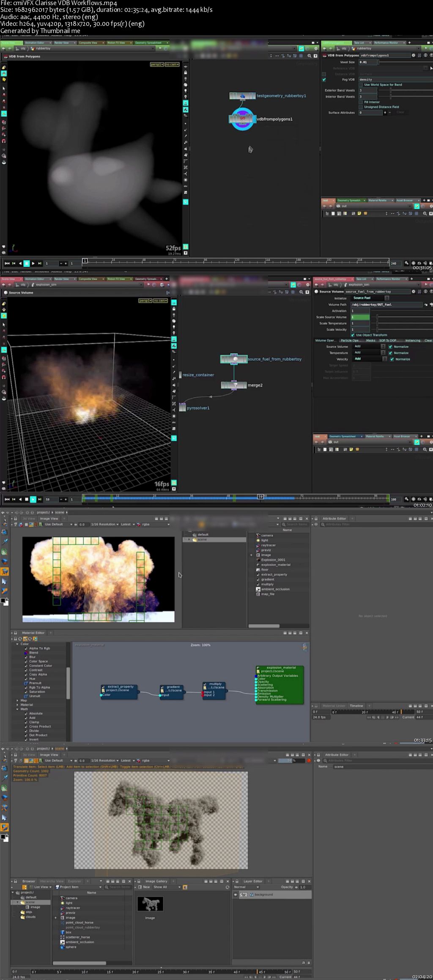The image size is (433, 980).
Task: Select clouds folder in project tree
Action: pyautogui.click(x=30, y=917)
